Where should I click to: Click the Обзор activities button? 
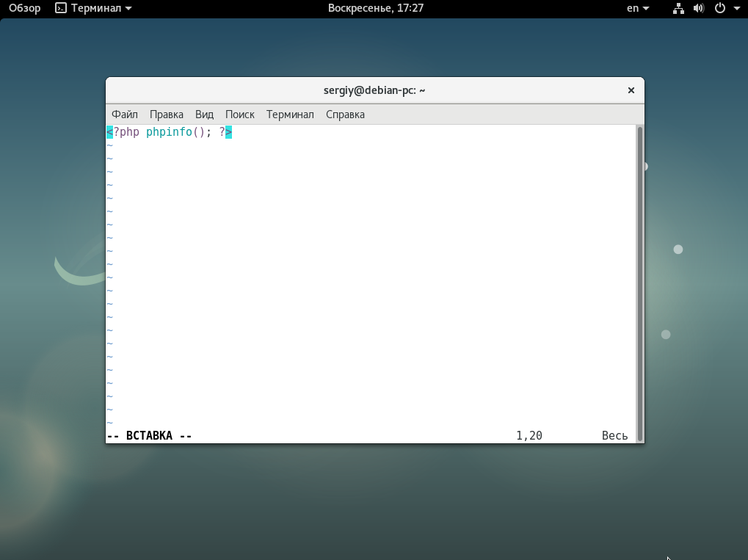pos(25,8)
